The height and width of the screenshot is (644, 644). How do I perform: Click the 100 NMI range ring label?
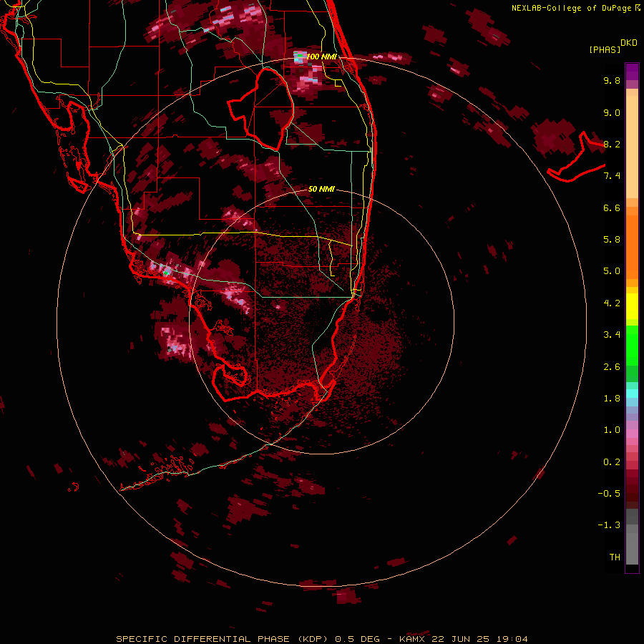coord(321,57)
